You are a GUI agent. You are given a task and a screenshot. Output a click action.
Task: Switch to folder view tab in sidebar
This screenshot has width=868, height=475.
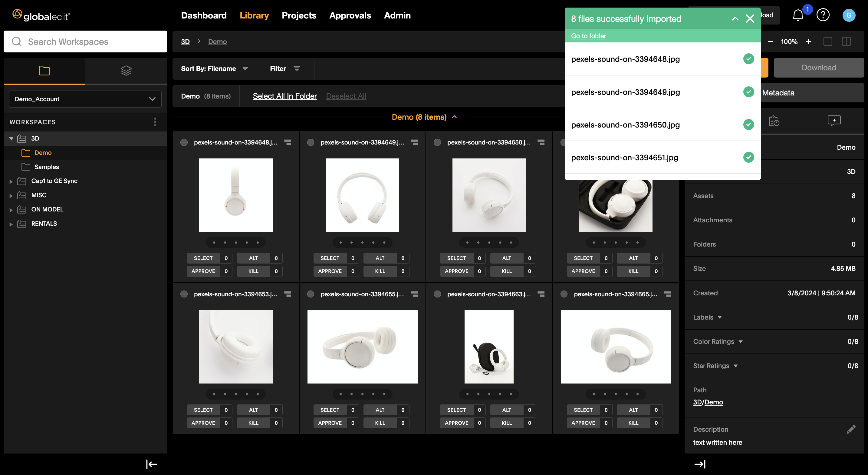click(x=44, y=71)
